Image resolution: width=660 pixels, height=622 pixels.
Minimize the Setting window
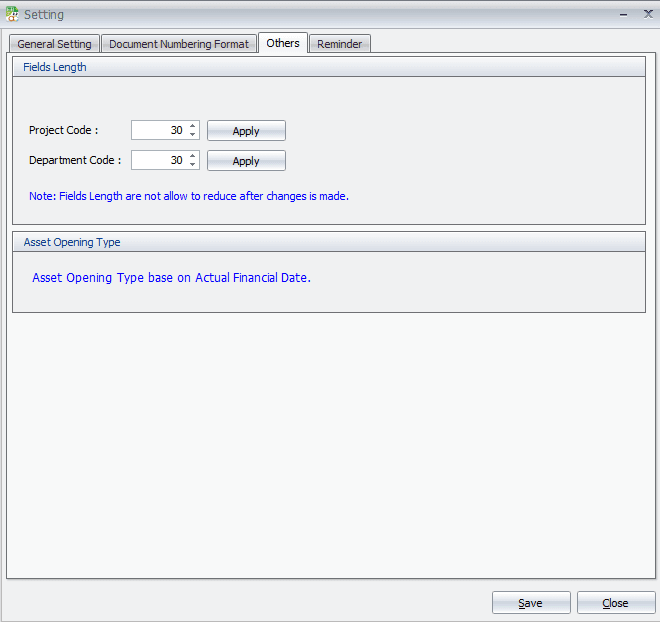(x=623, y=15)
